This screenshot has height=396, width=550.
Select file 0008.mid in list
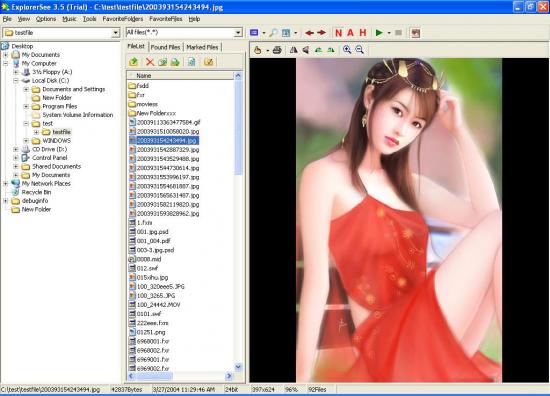pyautogui.click(x=149, y=259)
